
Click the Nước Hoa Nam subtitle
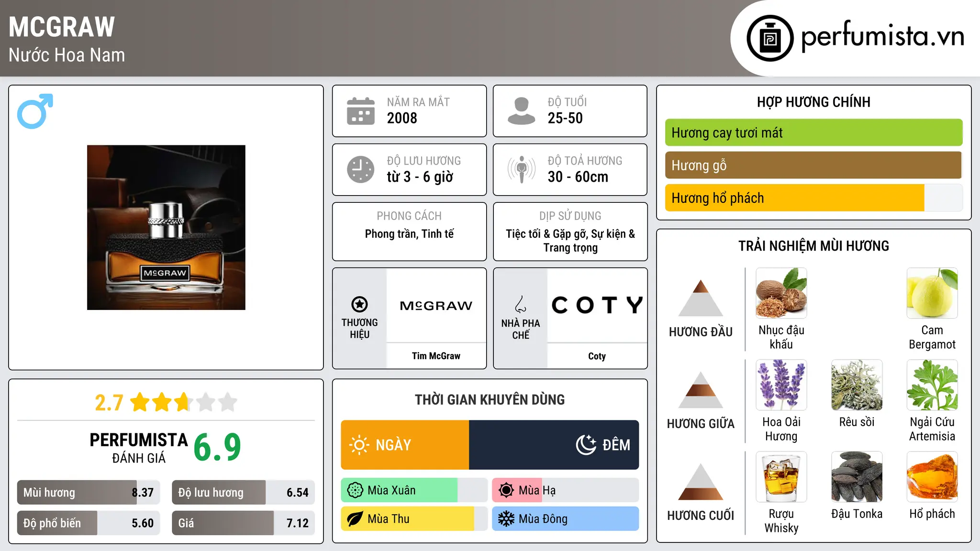coord(67,55)
